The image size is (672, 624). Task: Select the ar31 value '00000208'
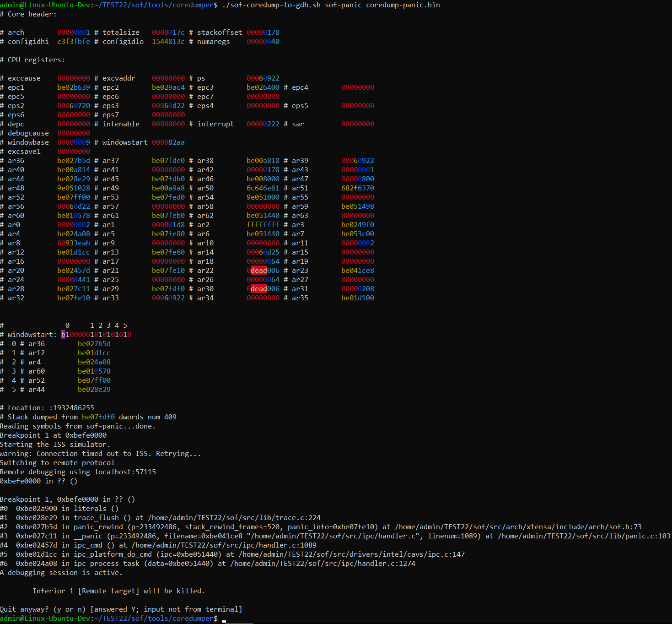358,289
